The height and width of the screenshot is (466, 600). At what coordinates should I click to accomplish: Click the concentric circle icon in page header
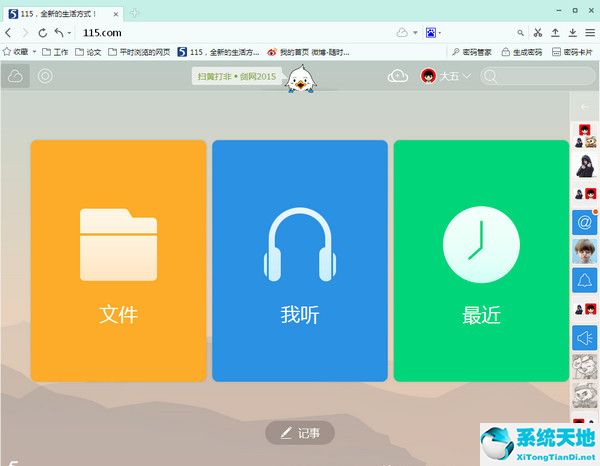45,76
